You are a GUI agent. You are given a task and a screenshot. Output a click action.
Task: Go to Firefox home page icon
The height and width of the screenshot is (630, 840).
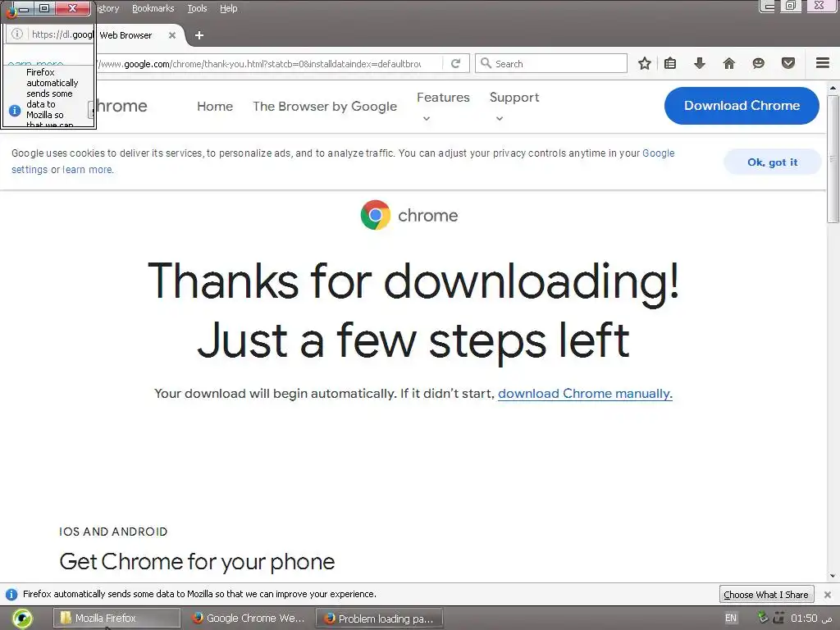729,64
